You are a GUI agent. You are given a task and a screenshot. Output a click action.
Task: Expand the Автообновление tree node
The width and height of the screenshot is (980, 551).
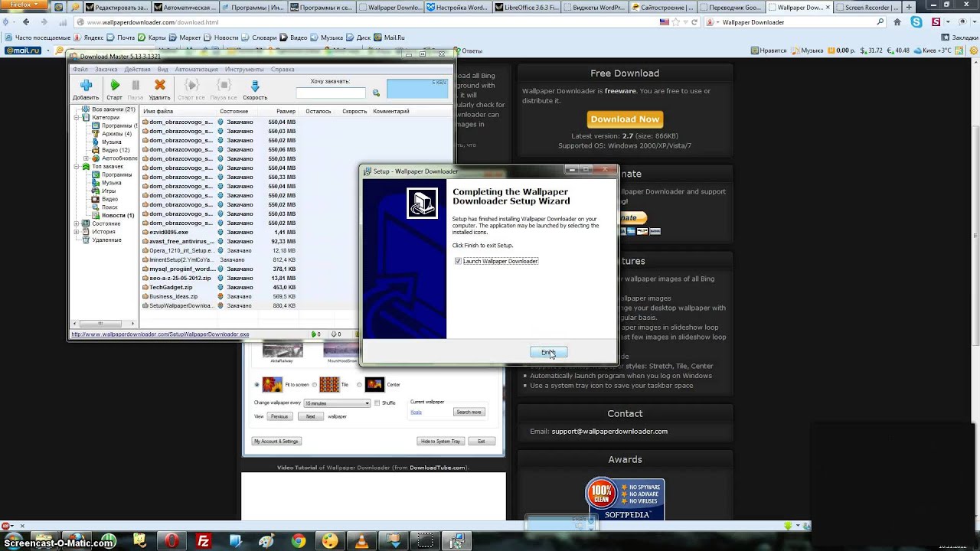(86, 158)
